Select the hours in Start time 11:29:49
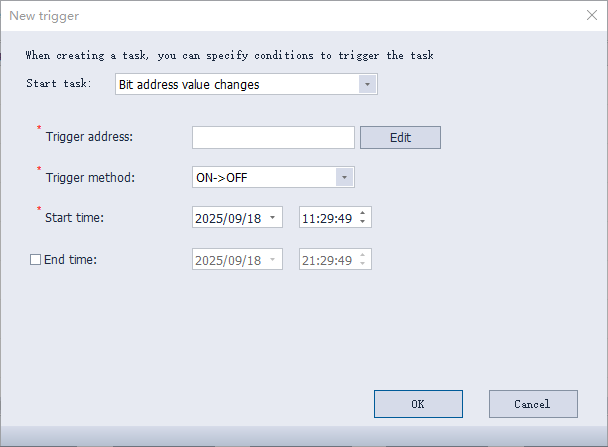 click(x=309, y=218)
